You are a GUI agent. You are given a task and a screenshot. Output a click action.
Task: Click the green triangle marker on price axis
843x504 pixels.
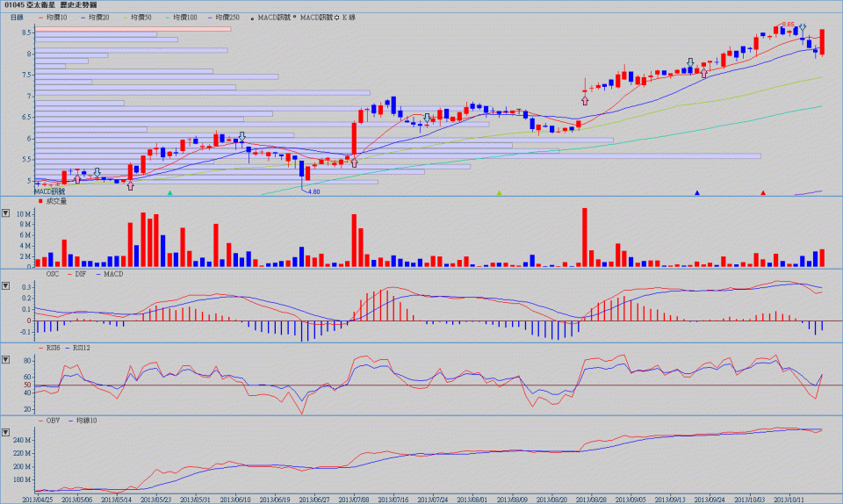coord(170,192)
